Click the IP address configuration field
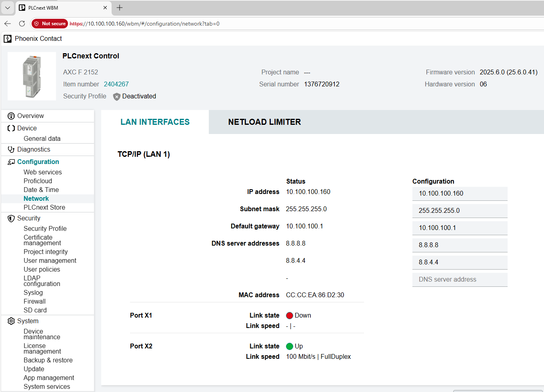The image size is (544, 392). [460, 194]
